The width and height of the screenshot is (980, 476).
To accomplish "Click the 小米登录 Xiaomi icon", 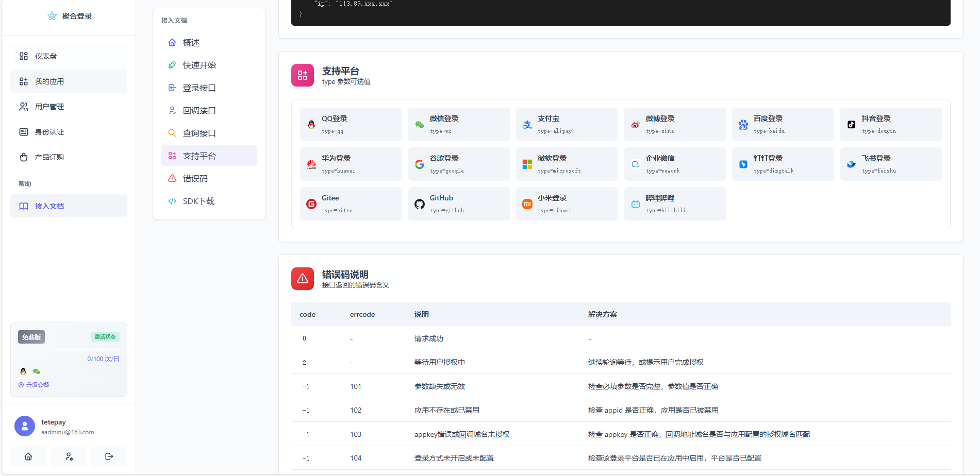I will 527,203.
